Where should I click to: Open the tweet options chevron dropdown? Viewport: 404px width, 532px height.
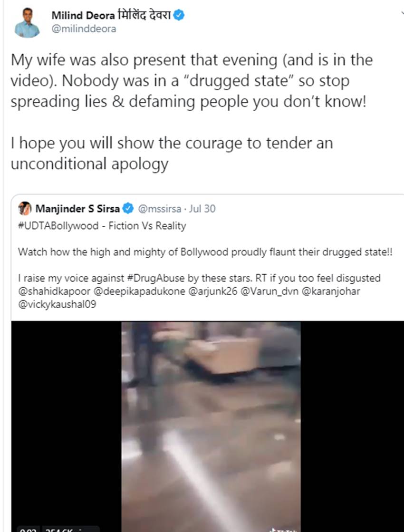click(402, 13)
